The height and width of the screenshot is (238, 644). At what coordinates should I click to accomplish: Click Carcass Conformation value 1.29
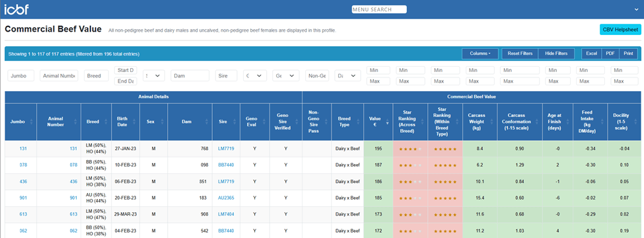(520, 165)
